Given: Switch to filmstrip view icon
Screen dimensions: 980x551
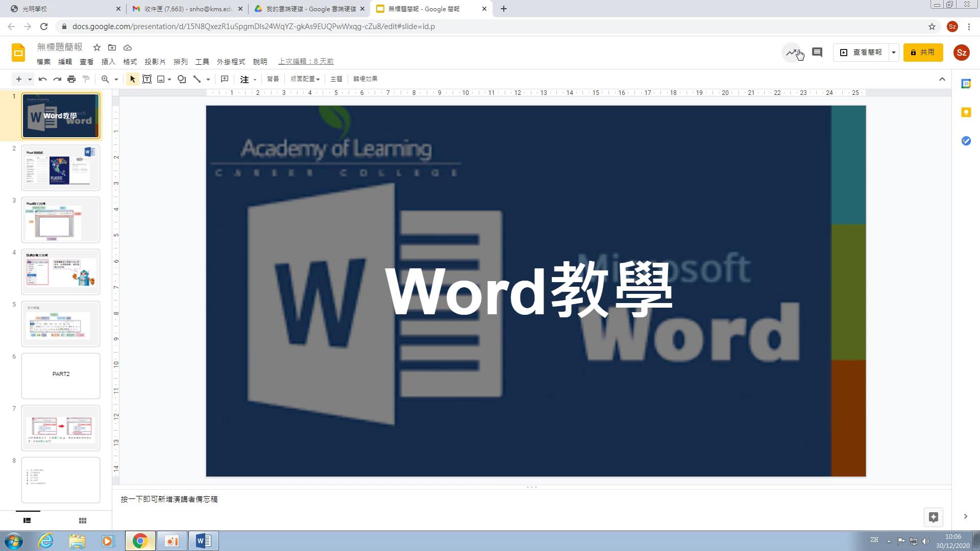Looking at the screenshot, I should coord(27,520).
